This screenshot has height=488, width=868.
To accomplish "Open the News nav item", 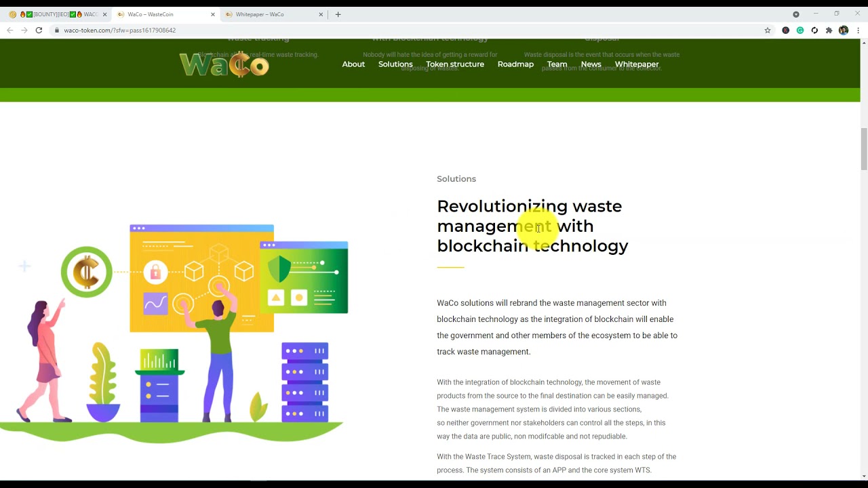I will click(x=591, y=64).
